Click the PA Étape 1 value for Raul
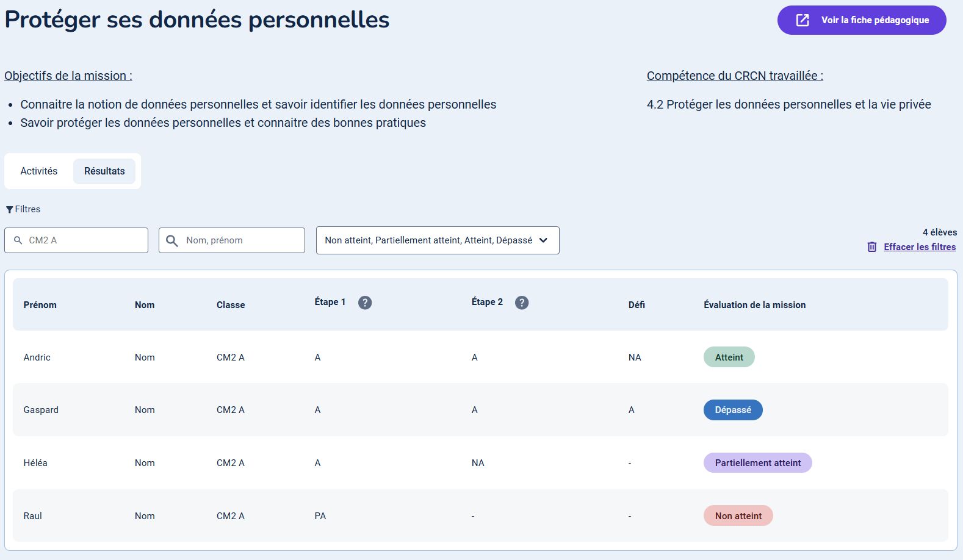Image resolution: width=963 pixels, height=560 pixels. pos(320,516)
